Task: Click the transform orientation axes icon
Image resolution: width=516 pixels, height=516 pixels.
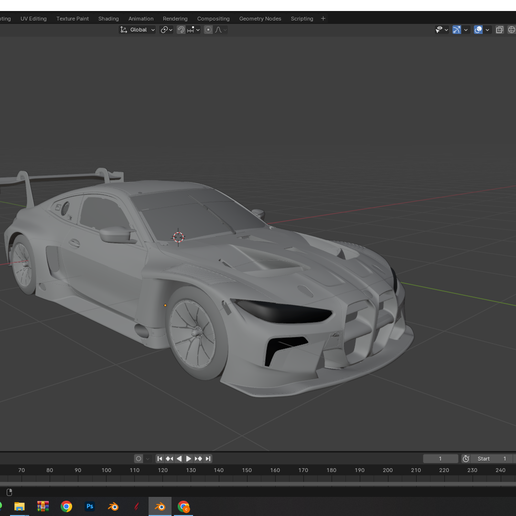Action: click(x=124, y=30)
